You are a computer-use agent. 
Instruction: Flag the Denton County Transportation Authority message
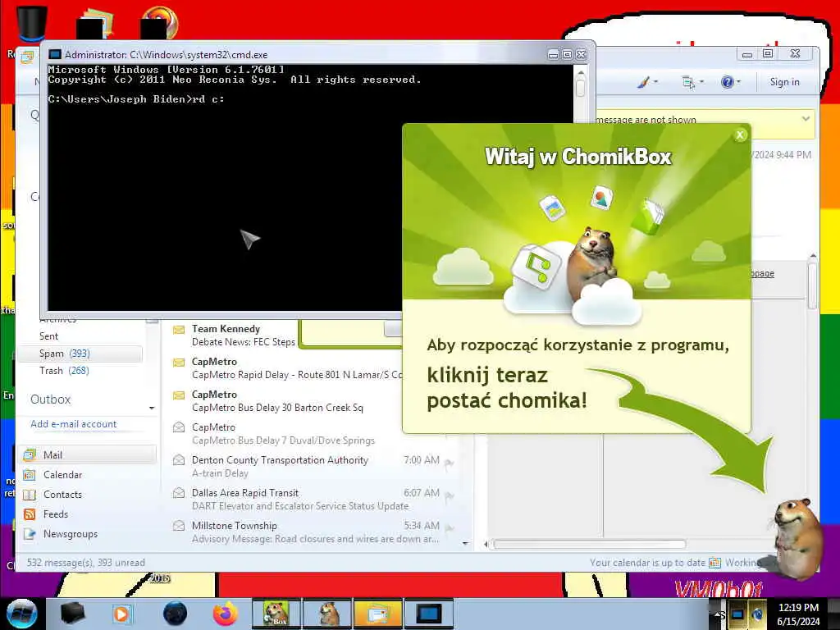[450, 464]
